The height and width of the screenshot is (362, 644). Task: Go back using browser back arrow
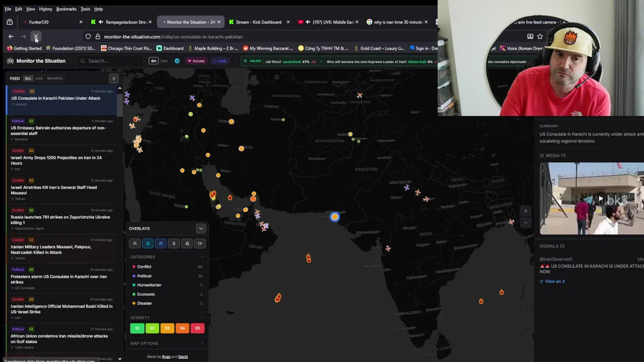tap(11, 37)
